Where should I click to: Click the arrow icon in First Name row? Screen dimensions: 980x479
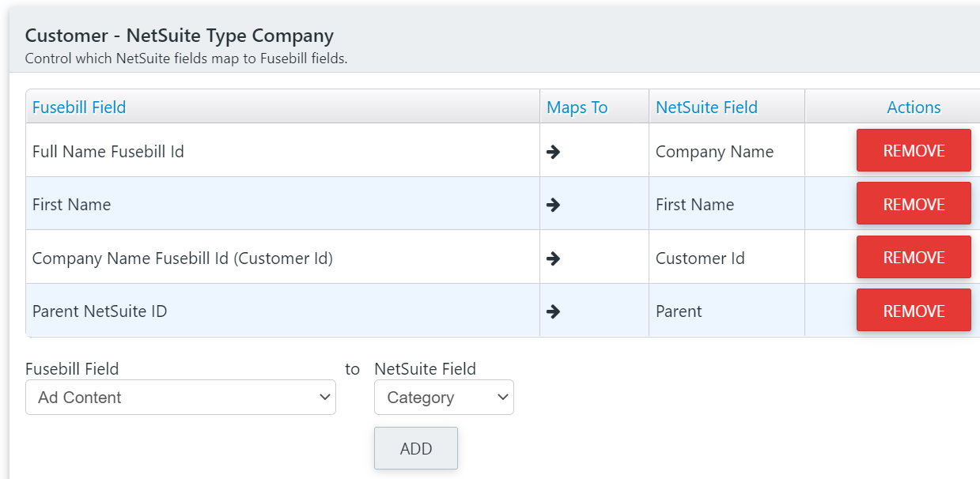tap(554, 205)
